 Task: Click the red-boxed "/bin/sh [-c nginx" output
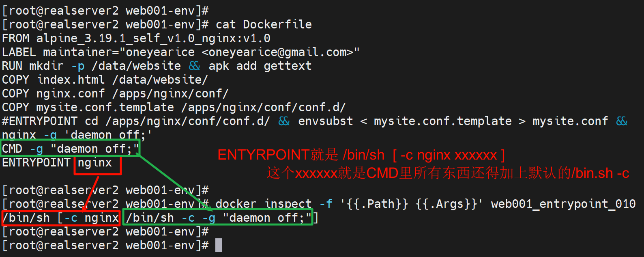tap(61, 218)
